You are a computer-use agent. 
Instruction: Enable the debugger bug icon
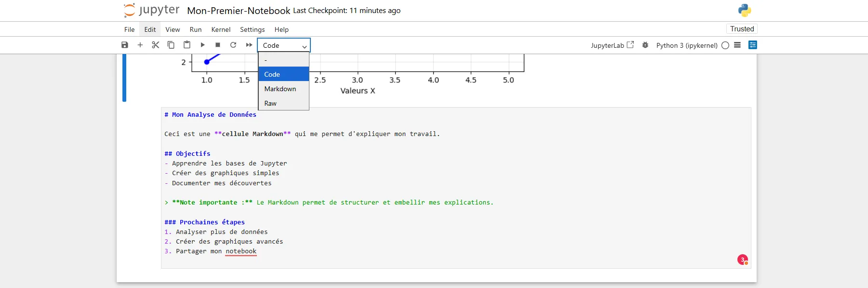(645, 45)
